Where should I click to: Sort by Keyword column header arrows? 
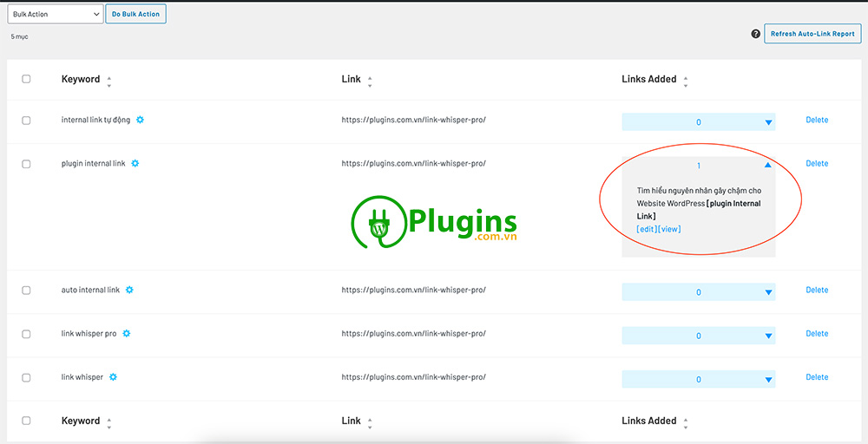(108, 82)
